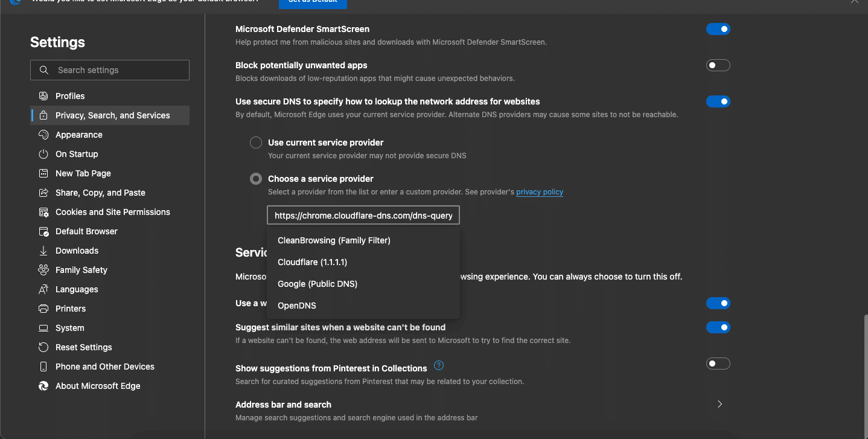Click the Pinterest suggestions help question icon
The height and width of the screenshot is (439, 868).
coord(439,365)
